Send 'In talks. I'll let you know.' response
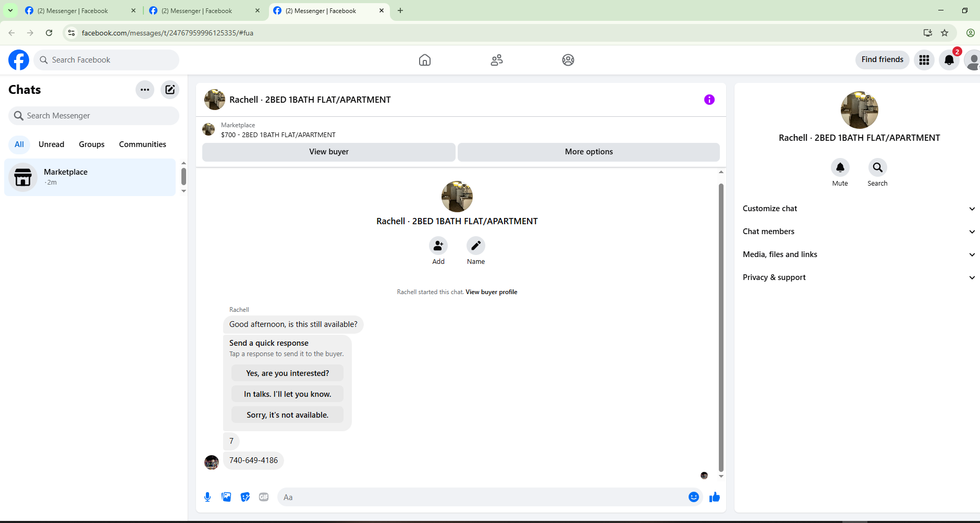This screenshot has width=980, height=523. point(288,394)
